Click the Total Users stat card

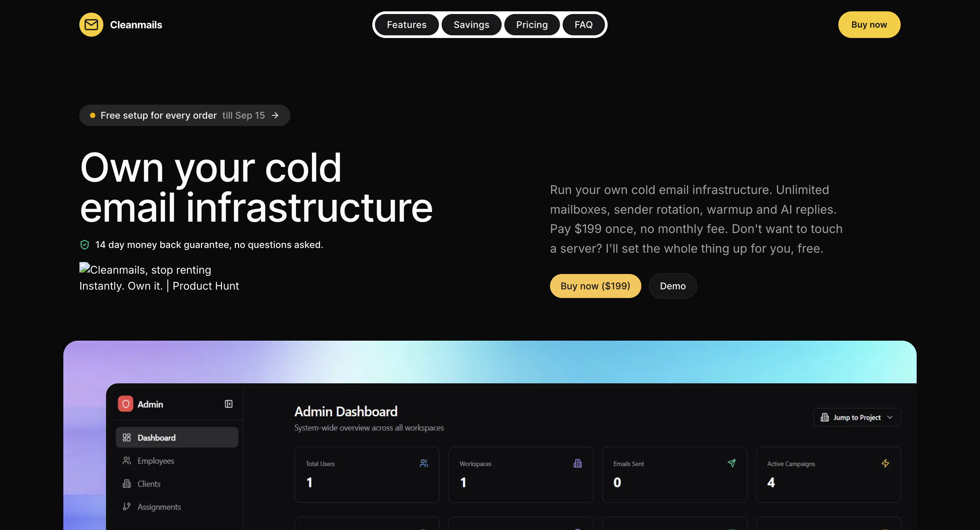[367, 474]
